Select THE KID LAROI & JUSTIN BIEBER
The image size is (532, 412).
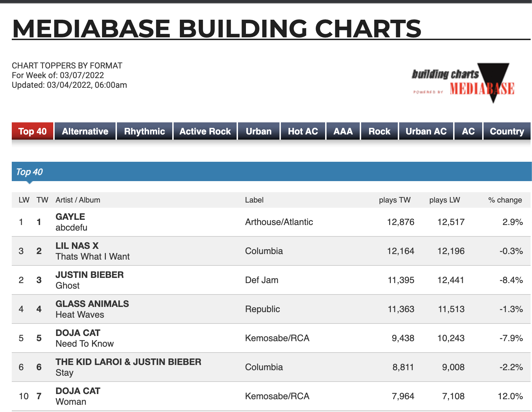click(128, 362)
